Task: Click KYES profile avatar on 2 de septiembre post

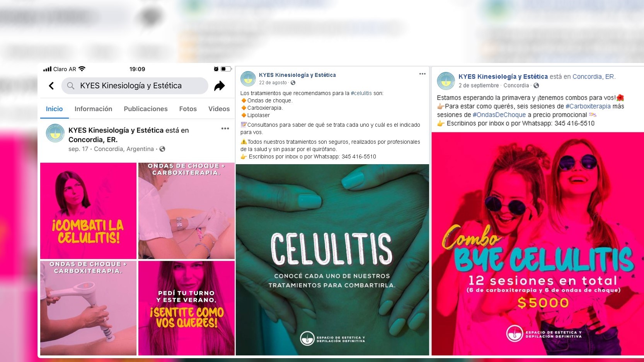Action: point(446,81)
